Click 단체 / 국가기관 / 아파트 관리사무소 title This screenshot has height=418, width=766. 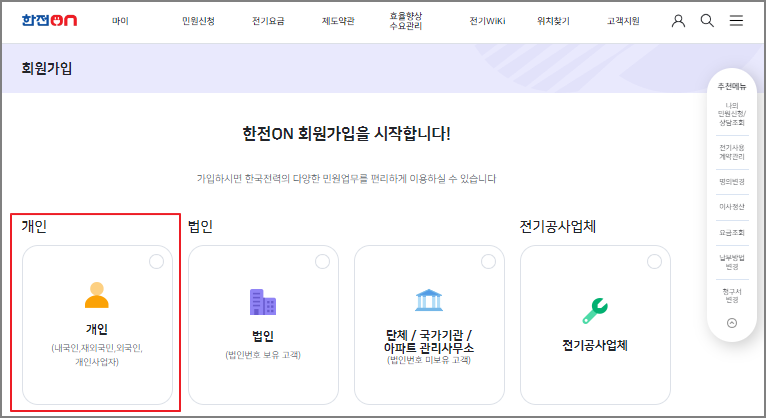coord(429,341)
